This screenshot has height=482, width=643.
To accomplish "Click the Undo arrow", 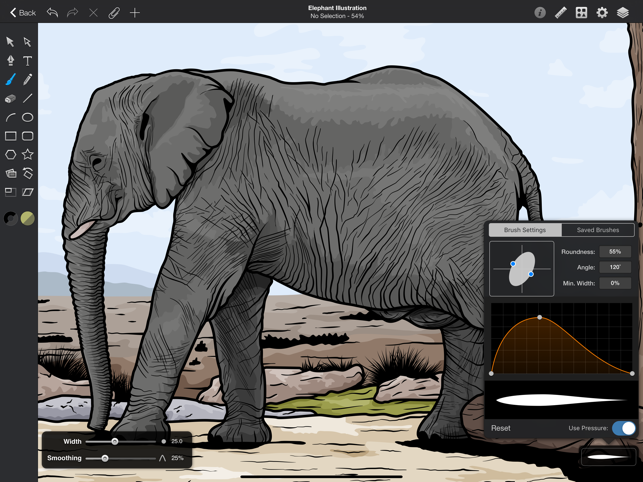I will coord(52,13).
